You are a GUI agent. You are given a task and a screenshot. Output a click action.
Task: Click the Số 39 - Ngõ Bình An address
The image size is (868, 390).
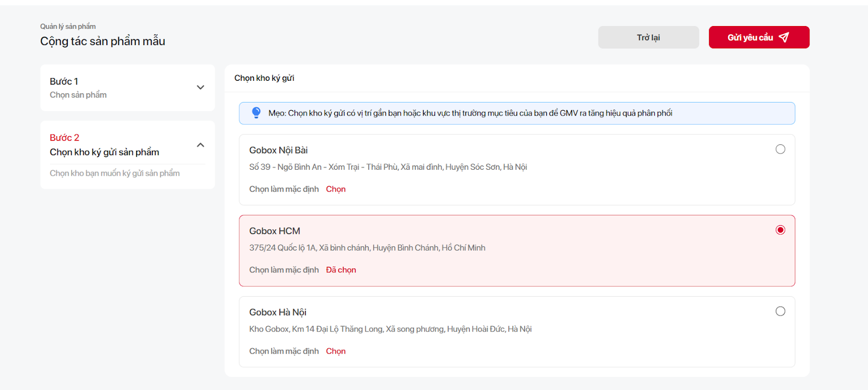tap(388, 167)
